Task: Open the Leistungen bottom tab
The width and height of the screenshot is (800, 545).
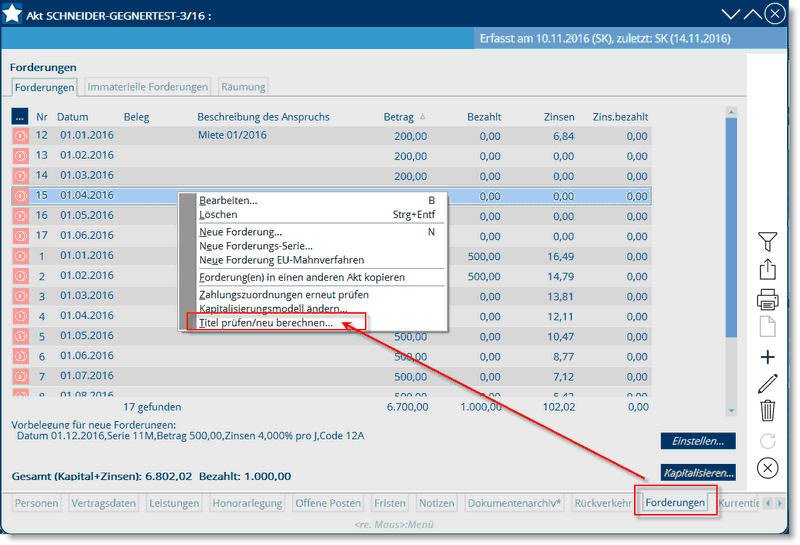Action: point(174,503)
